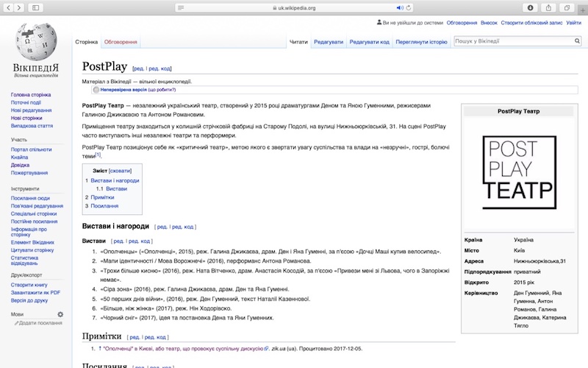588x368 pixels.
Task: Jump to Посилання in contents
Action: 104,206
